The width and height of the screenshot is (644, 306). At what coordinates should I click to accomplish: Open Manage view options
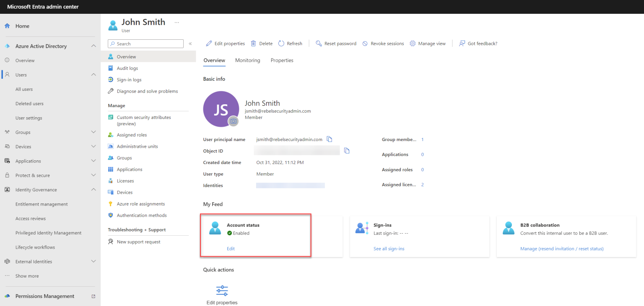tap(427, 43)
